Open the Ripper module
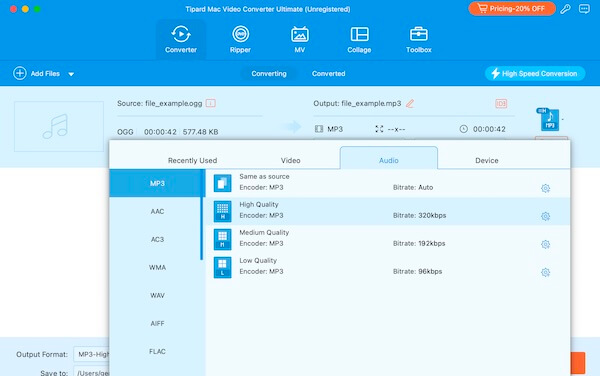 point(240,39)
